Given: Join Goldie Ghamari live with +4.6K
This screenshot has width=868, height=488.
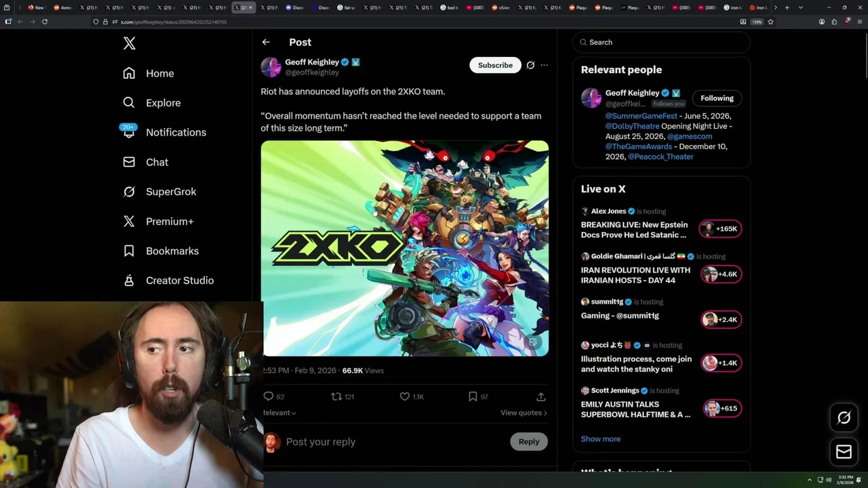Looking at the screenshot, I should (x=721, y=274).
